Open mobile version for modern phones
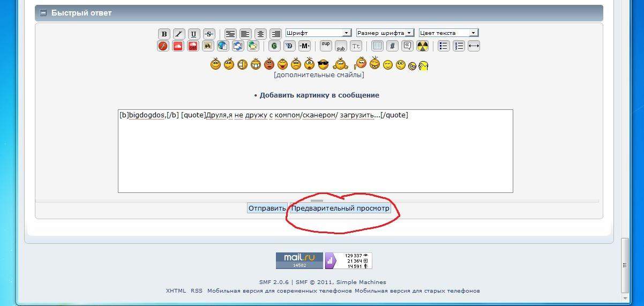Viewport: 644px width, 306px height. 280,291
